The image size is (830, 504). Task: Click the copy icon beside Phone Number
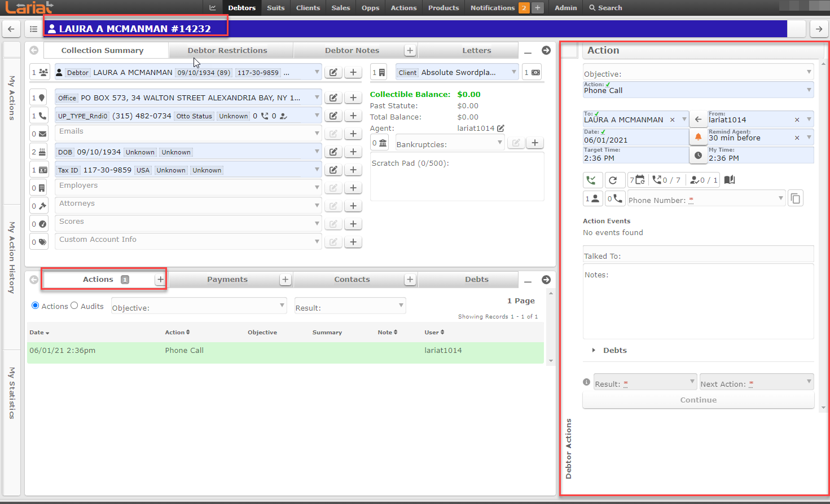pyautogui.click(x=795, y=198)
